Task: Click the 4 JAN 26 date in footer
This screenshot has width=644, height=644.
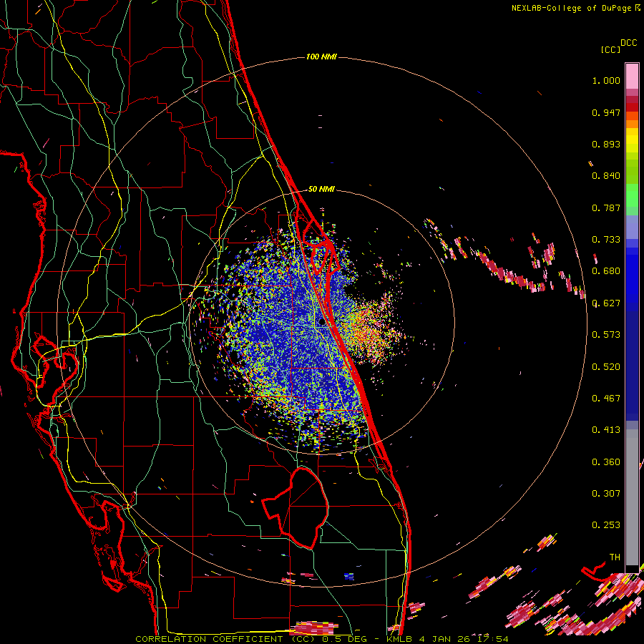Action: (446, 639)
